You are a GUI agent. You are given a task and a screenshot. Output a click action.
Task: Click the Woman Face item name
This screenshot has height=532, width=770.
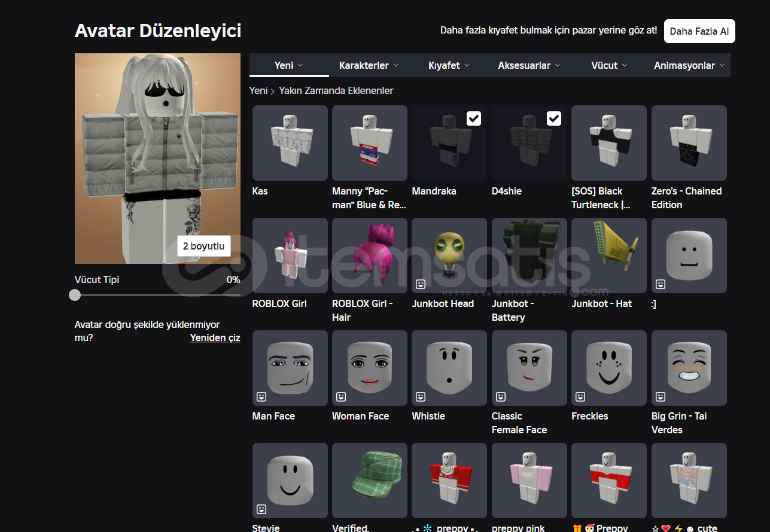click(x=361, y=417)
